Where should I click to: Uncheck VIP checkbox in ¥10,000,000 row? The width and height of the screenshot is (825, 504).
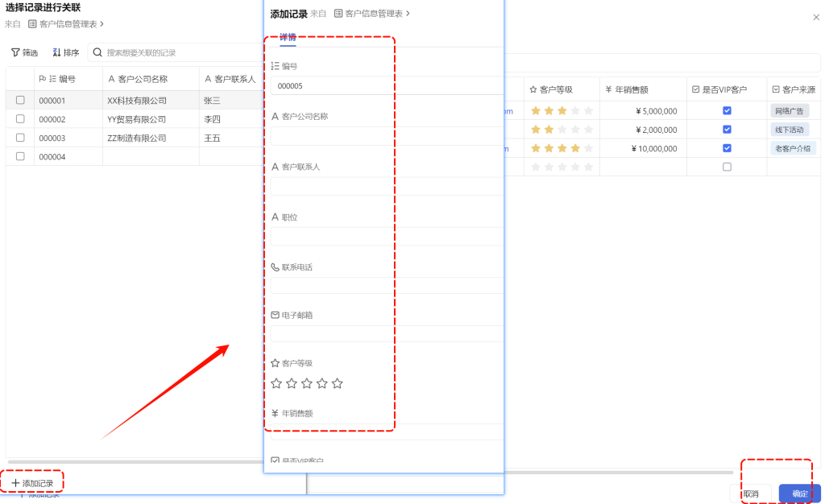click(x=727, y=148)
